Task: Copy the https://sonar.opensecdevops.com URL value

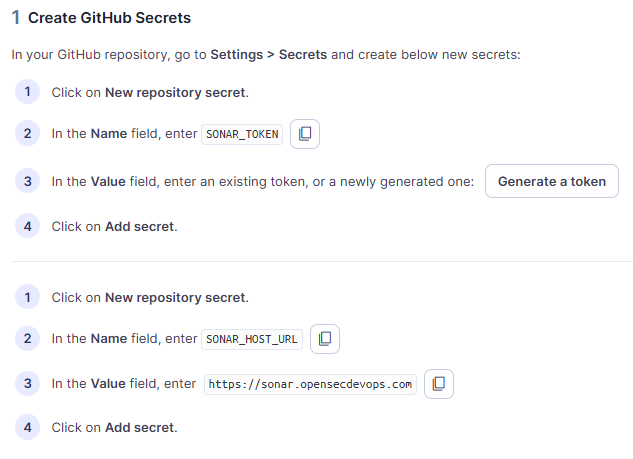Action: coord(439,384)
